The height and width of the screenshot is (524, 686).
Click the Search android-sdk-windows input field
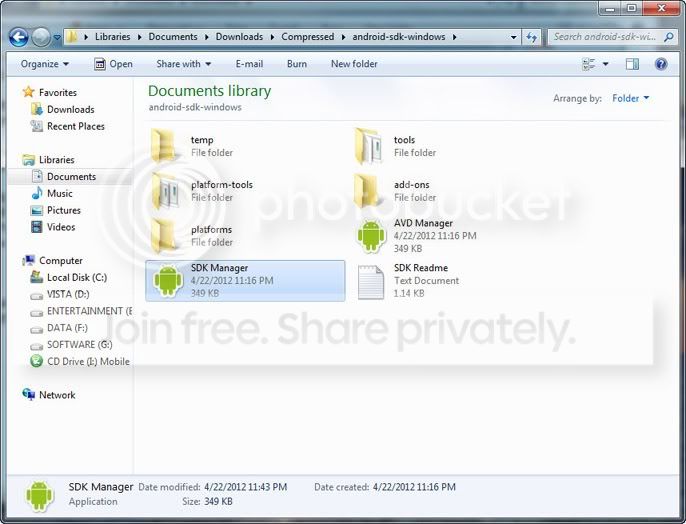tap(605, 37)
